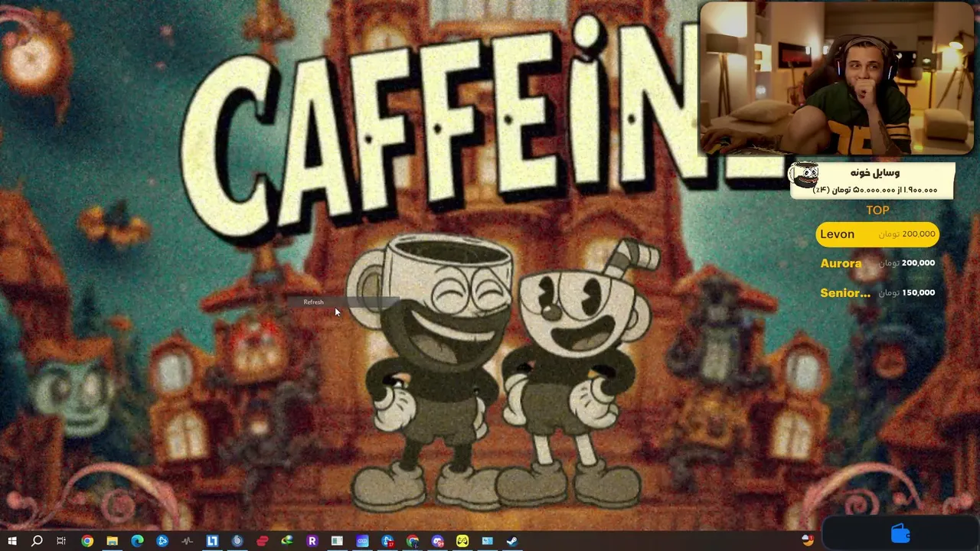Click the Senior... donor name
Screen dimensions: 980x551
(x=845, y=293)
